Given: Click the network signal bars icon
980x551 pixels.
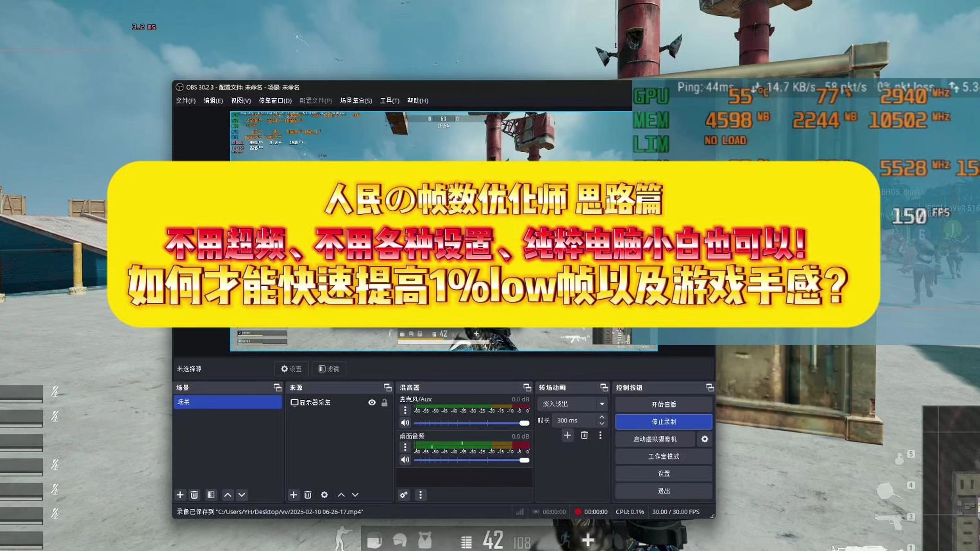Looking at the screenshot, I should tap(520, 512).
